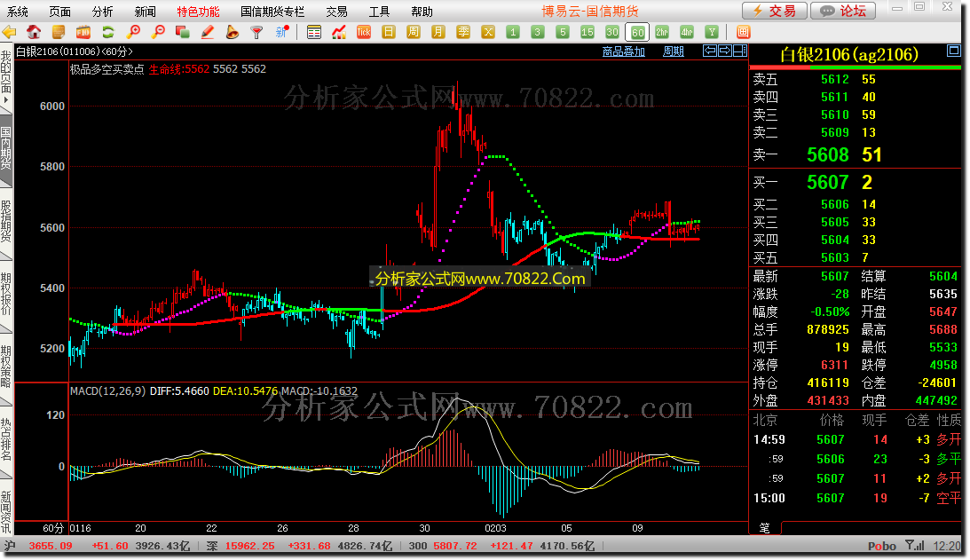970x560 pixels.
Task: Click the back arrow toolbar icon
Action: (x=9, y=32)
